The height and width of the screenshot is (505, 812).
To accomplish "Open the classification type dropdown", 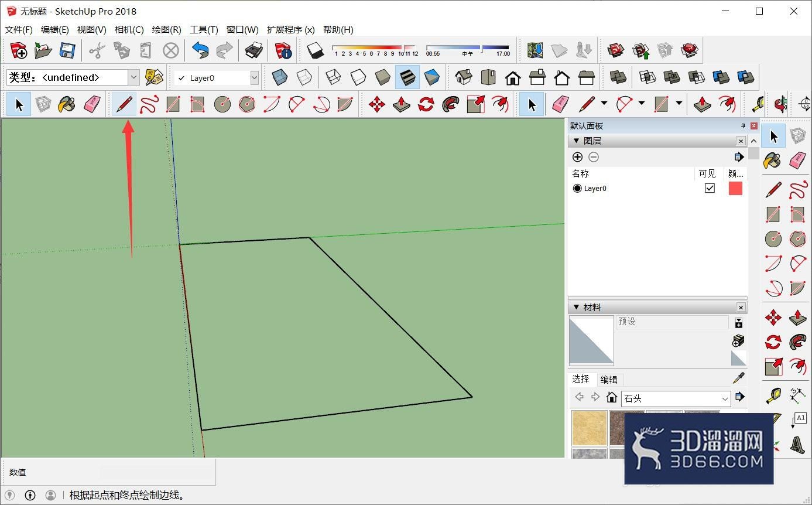I will (133, 77).
